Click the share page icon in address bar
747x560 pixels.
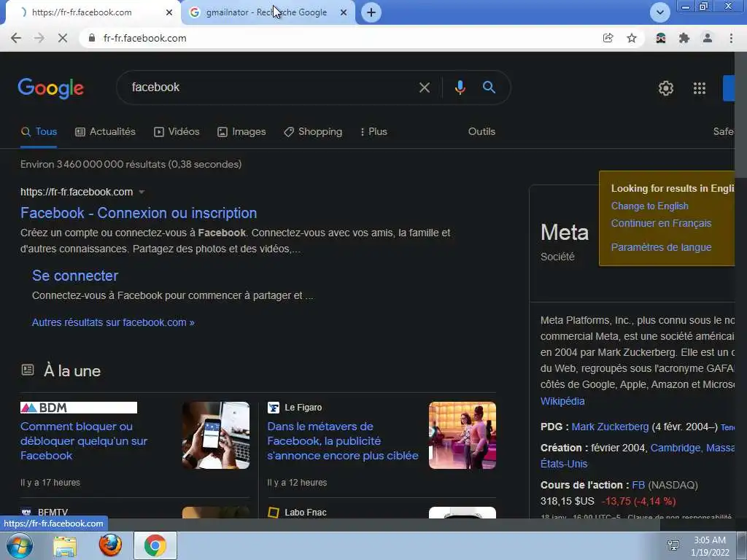point(608,38)
